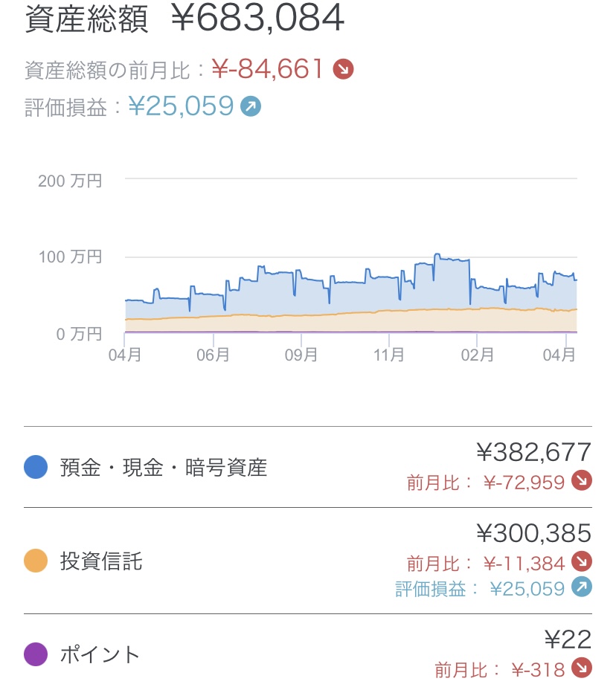Click orange dot for 投資信託

click(x=36, y=561)
